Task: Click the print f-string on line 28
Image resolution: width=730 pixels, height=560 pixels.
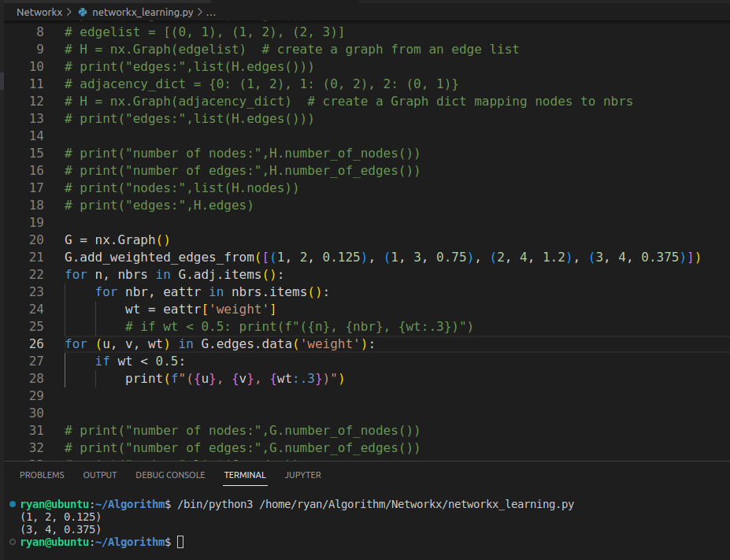Action: [x=235, y=379]
